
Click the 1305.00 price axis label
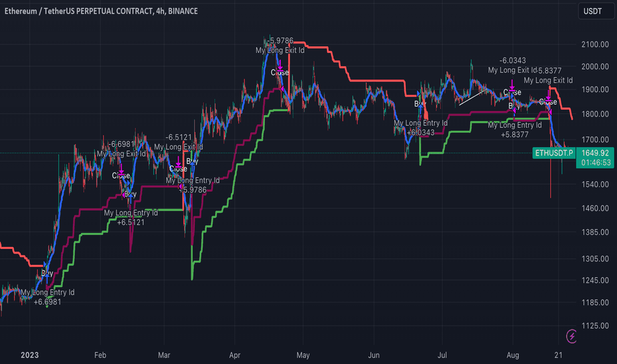(595, 259)
